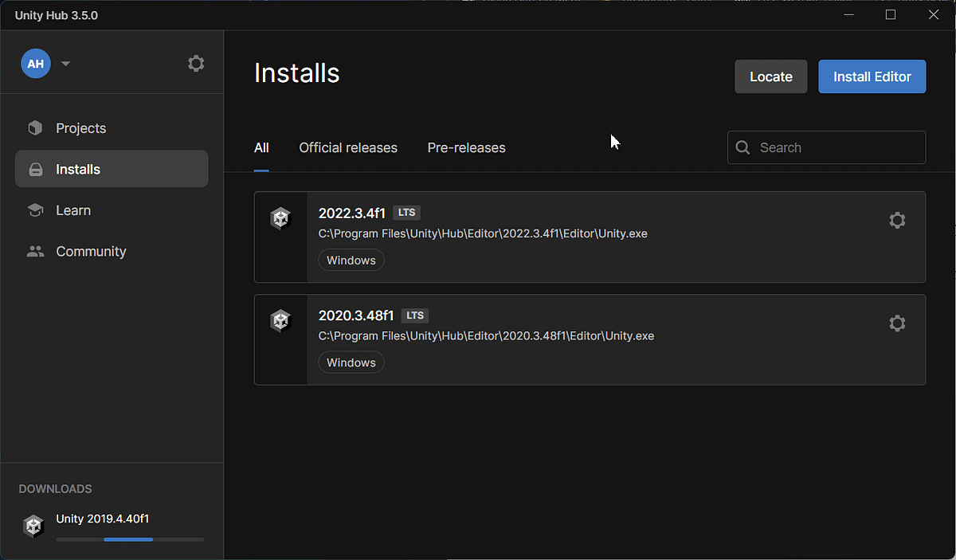Click the Unity 2019.4.40f1 download progress bar
This screenshot has width=956, height=560.
click(x=130, y=539)
